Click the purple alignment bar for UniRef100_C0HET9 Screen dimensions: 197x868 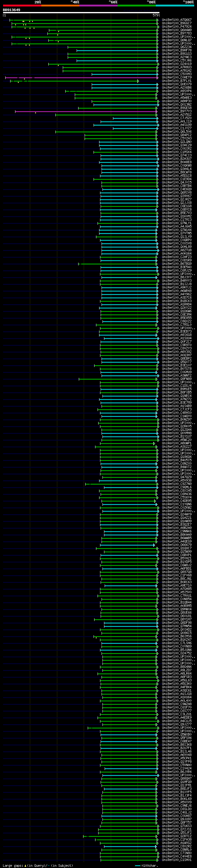[x=82, y=78]
